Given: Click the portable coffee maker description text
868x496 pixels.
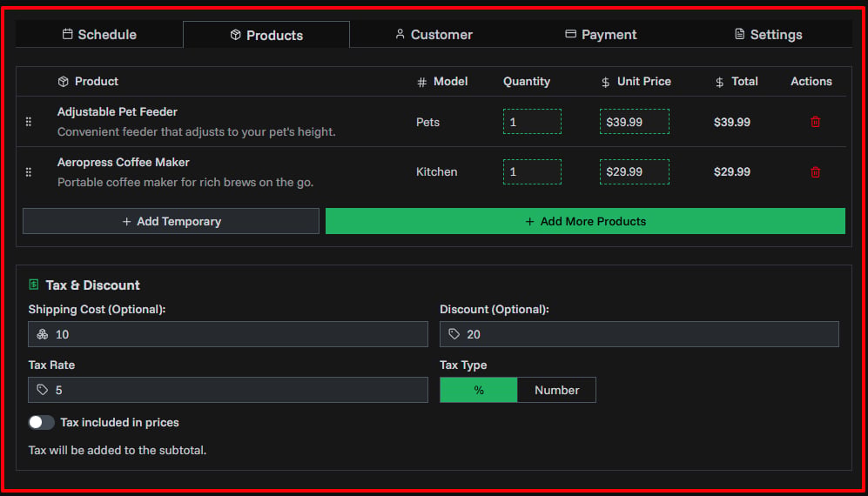Looking at the screenshot, I should tap(185, 182).
